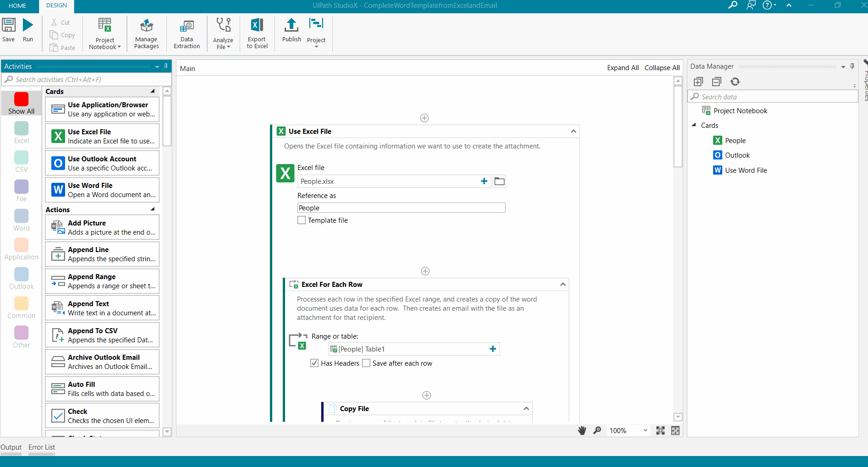868x467 pixels.
Task: Open the feedback icon in the title bar
Action: coord(751,5)
